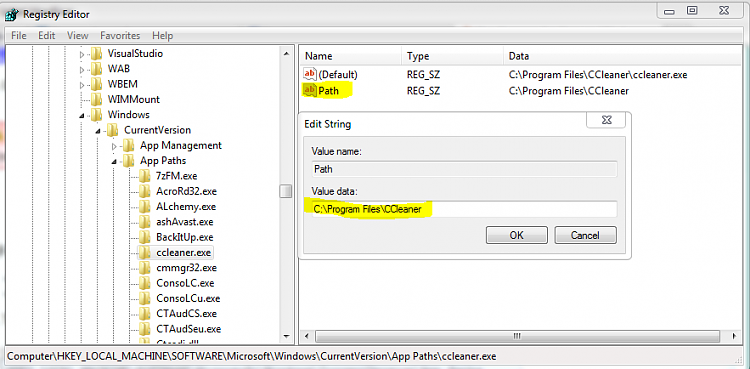Select the WBEM folder icon

click(x=97, y=84)
